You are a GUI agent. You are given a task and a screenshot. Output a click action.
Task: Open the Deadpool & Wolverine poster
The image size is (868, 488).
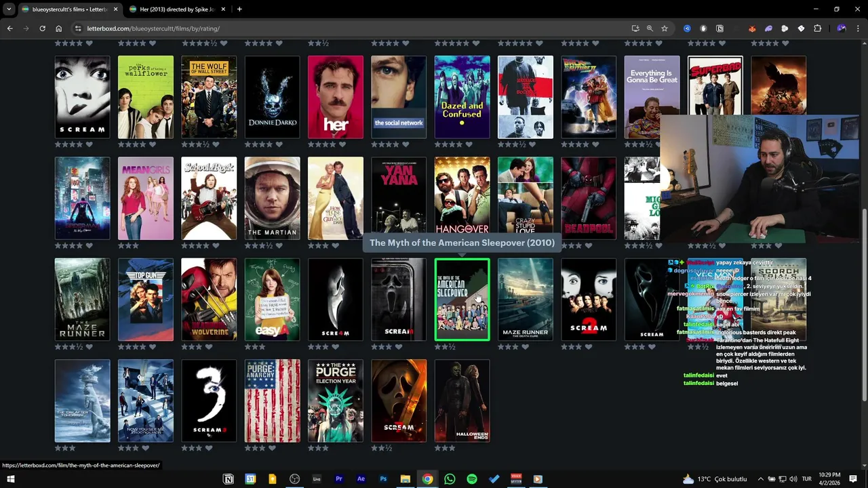pos(209,300)
